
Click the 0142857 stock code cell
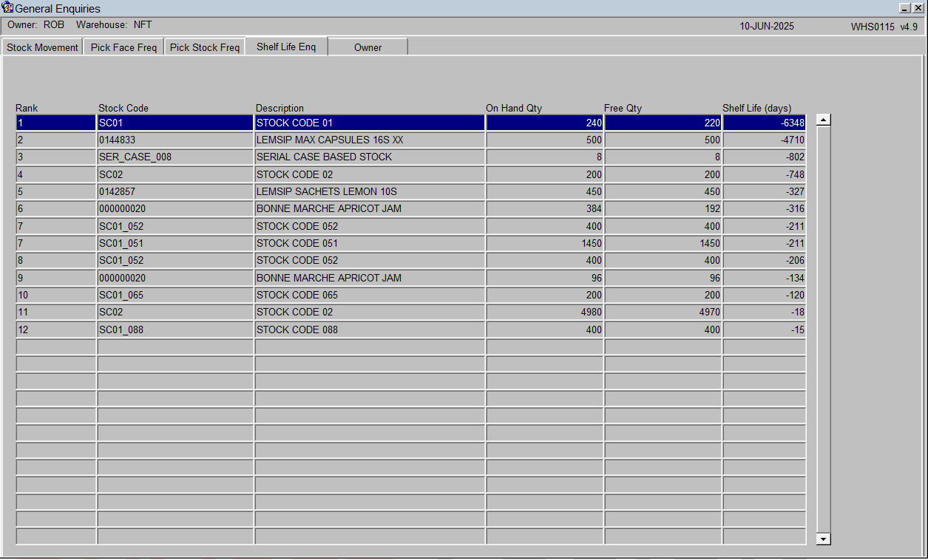tap(175, 191)
